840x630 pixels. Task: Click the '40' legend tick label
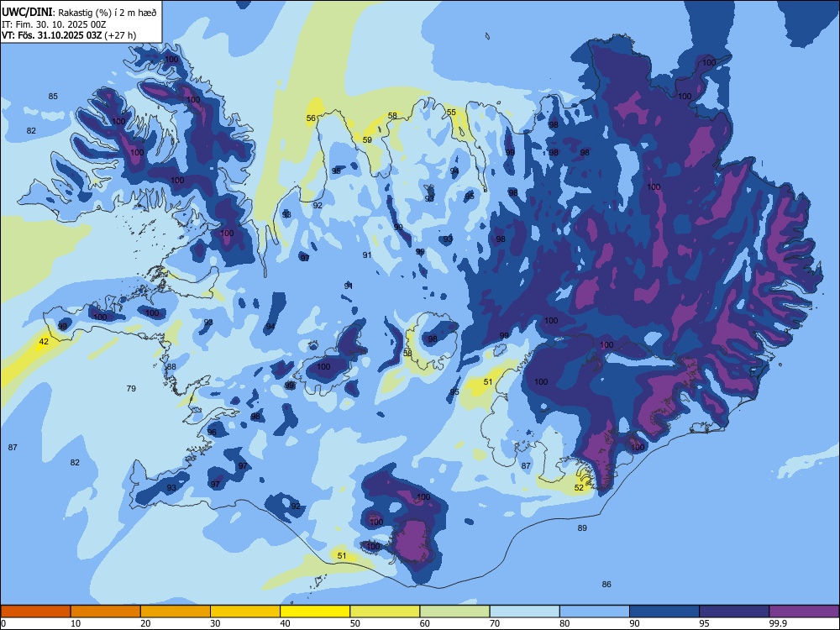285,623
